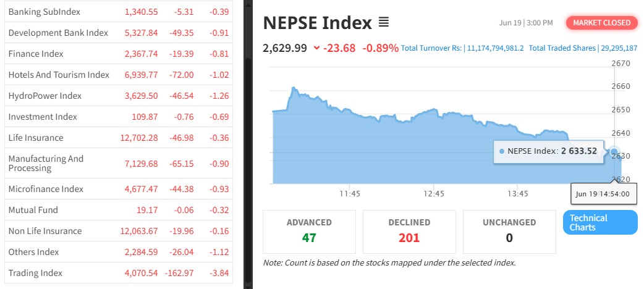Viewport: 644px width, 289px height.
Task: Click the DECLINED 201 card
Action: tap(409, 232)
